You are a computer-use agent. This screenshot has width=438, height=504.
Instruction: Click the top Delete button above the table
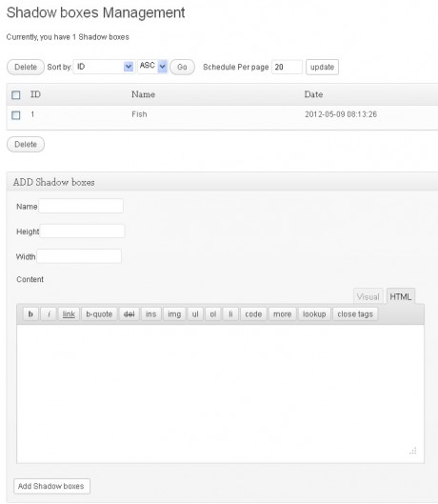pyautogui.click(x=26, y=67)
